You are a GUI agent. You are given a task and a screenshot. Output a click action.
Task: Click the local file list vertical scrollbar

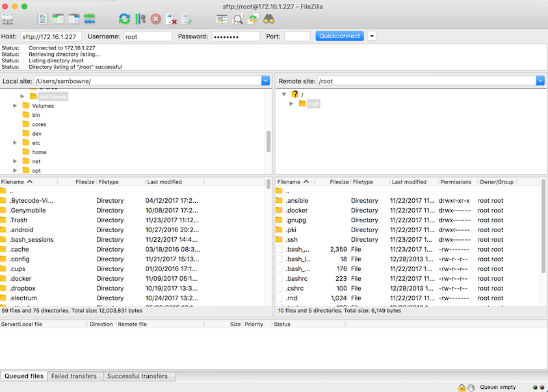coord(268,184)
